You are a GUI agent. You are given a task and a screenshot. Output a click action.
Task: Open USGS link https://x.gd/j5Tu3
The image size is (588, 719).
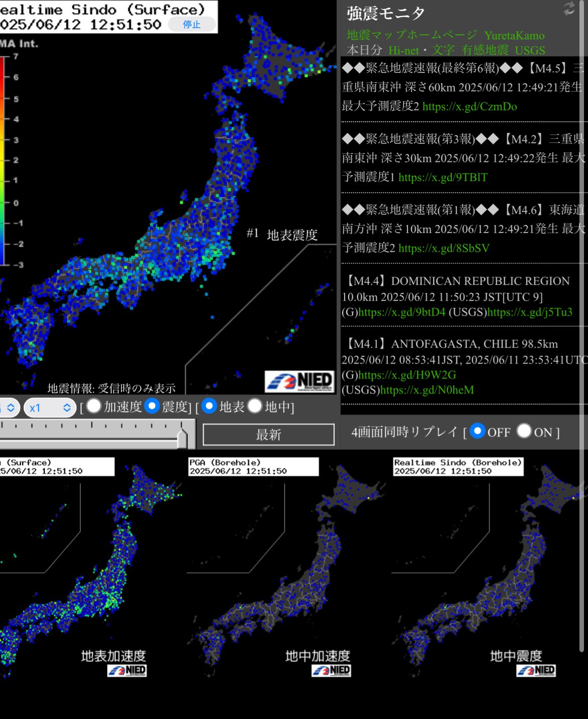tap(530, 312)
